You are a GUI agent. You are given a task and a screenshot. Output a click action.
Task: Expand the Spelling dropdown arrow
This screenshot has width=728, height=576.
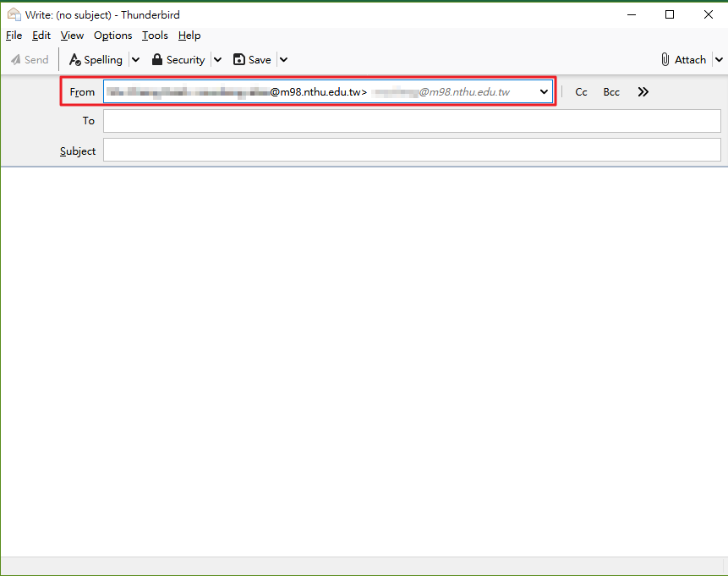pos(134,59)
